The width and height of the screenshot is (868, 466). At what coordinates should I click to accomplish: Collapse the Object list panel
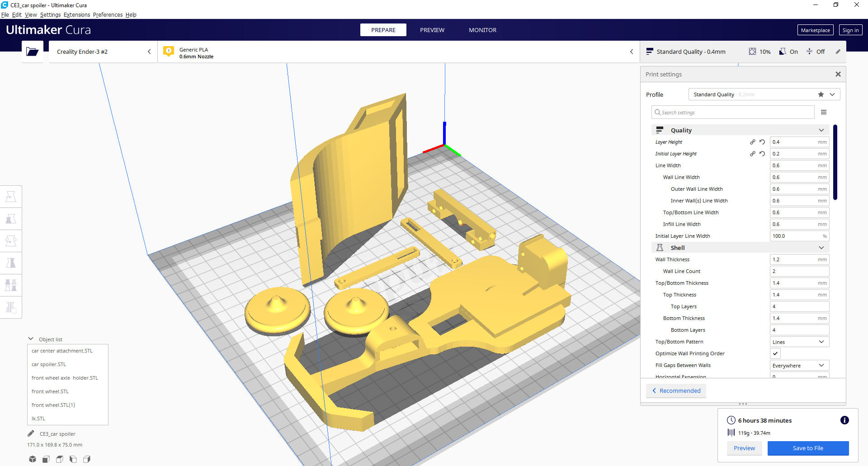[x=31, y=339]
